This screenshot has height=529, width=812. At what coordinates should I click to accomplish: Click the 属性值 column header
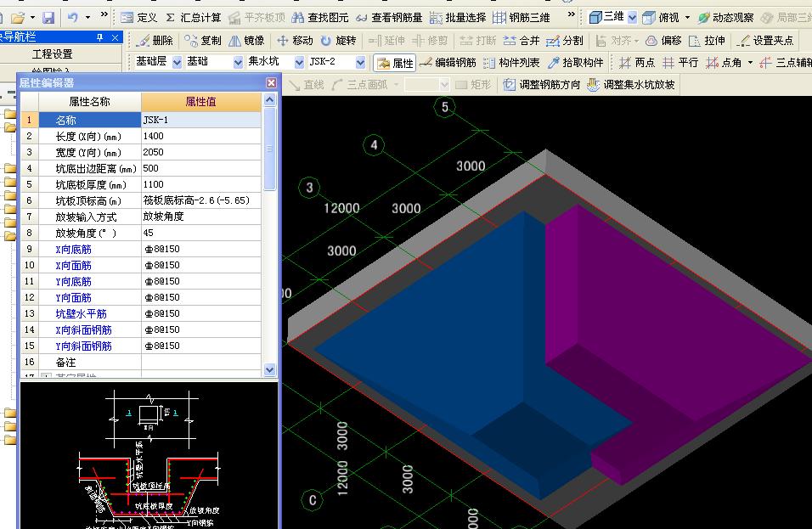point(200,101)
